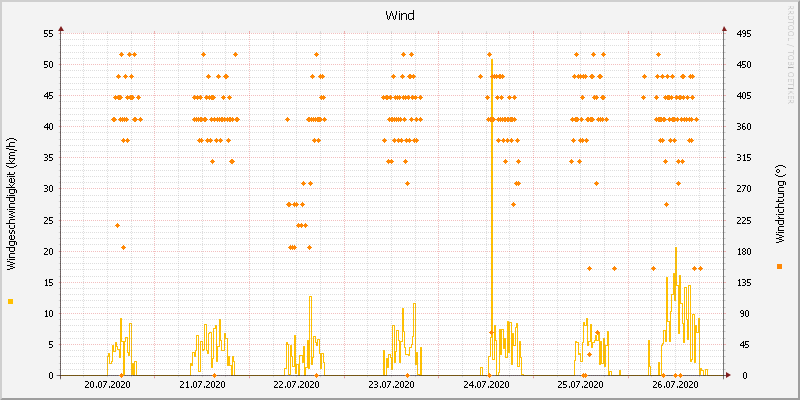This screenshot has width=800, height=400.
Task: Click the left axis value 25
Action: coord(49,220)
